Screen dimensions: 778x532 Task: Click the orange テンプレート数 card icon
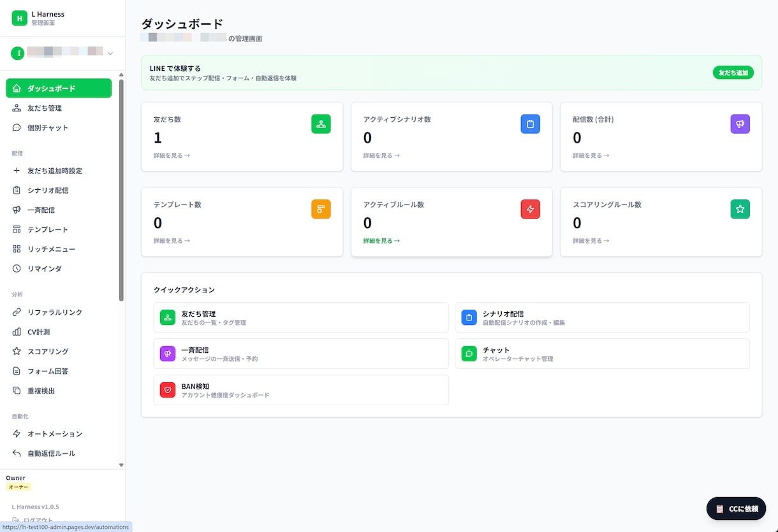click(321, 209)
